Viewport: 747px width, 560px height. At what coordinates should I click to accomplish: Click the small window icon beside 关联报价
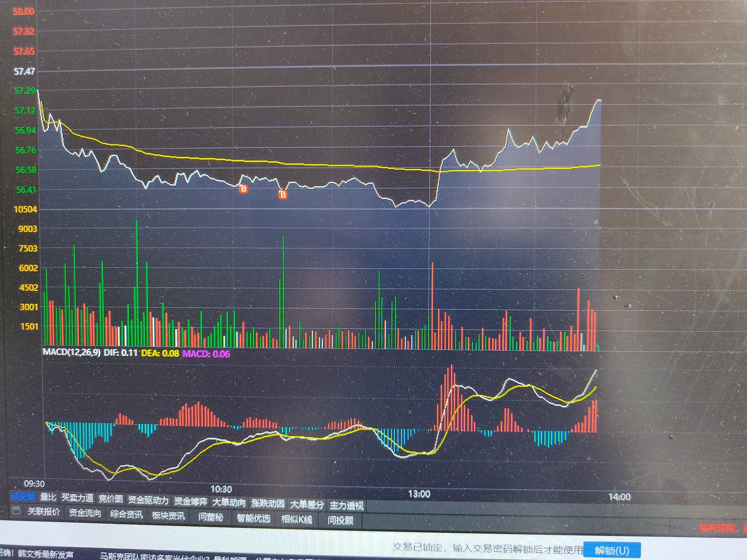tap(16, 510)
